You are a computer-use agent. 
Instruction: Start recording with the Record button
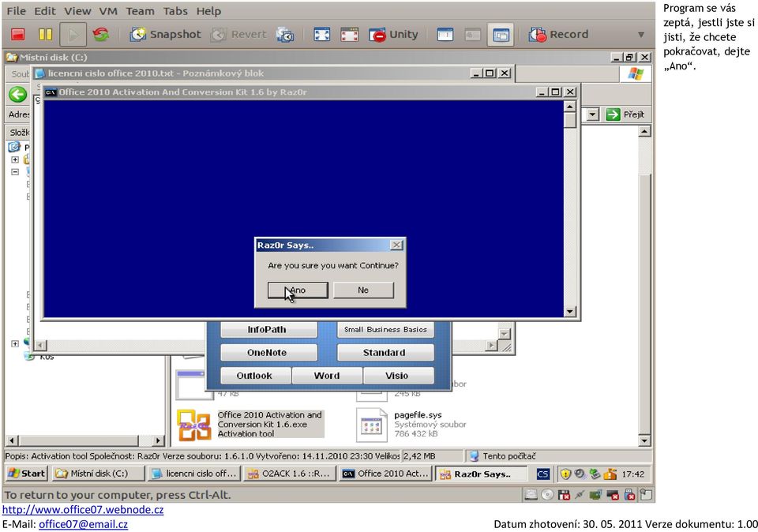click(558, 34)
